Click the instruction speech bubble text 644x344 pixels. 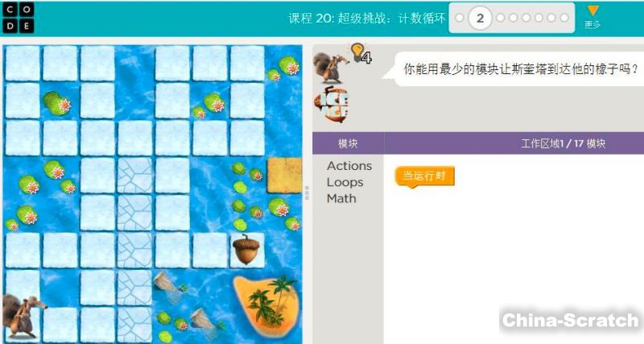pyautogui.click(x=520, y=68)
